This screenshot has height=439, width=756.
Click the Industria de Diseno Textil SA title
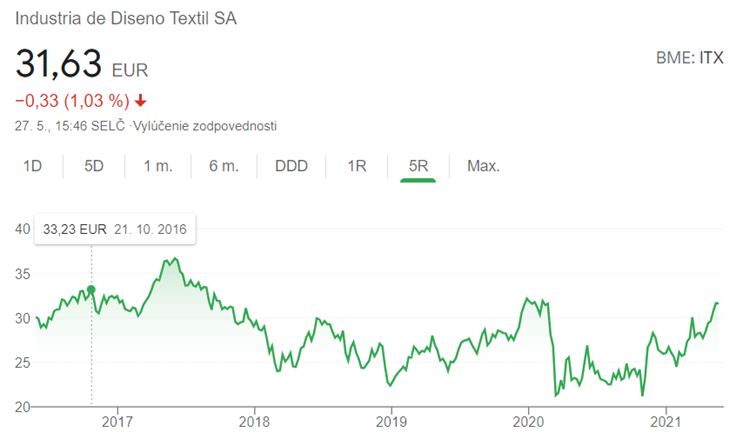[127, 19]
